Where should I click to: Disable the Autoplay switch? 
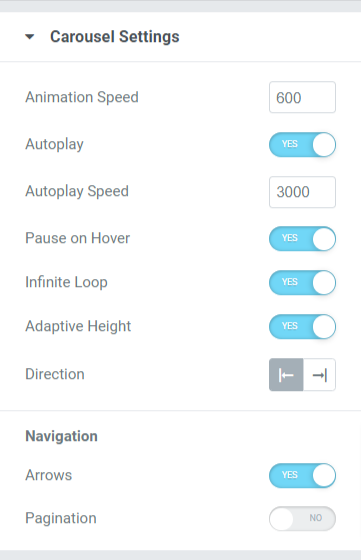(x=302, y=145)
